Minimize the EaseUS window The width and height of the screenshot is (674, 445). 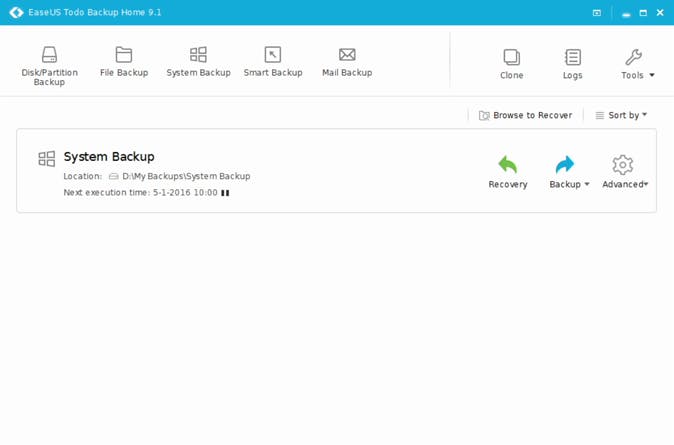pyautogui.click(x=626, y=14)
